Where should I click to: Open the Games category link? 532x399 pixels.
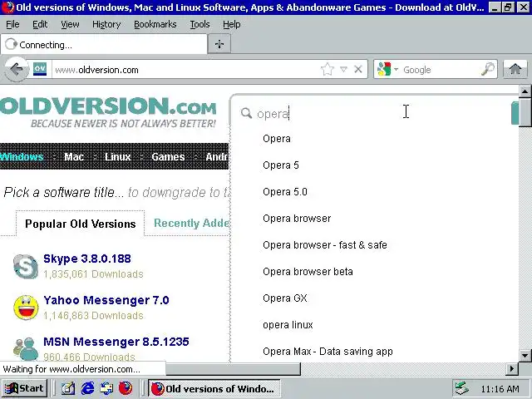coord(168,157)
